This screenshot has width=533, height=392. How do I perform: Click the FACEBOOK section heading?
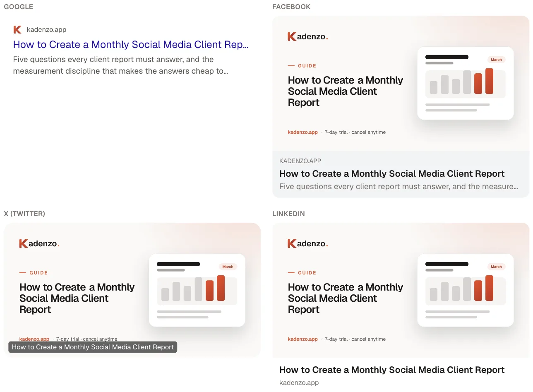point(291,7)
